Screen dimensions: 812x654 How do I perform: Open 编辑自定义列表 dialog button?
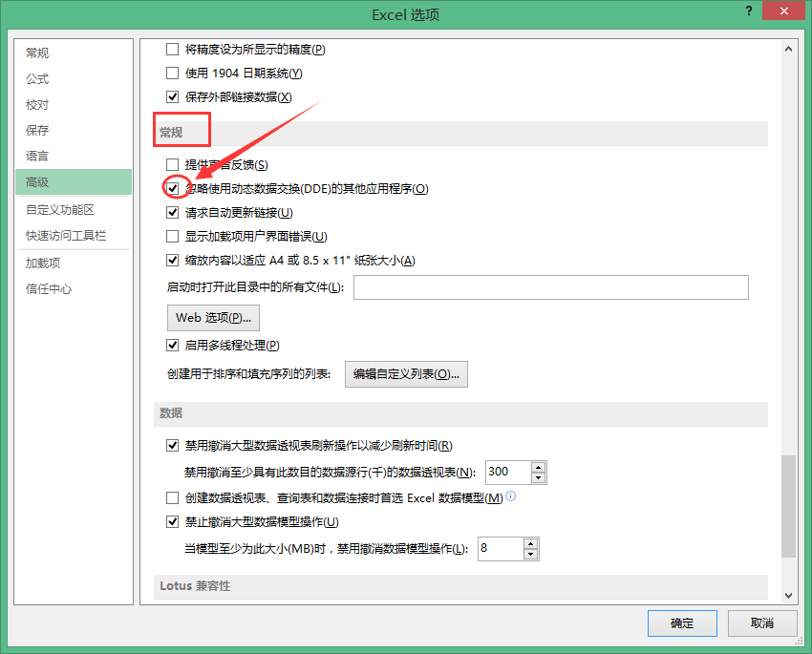407,374
